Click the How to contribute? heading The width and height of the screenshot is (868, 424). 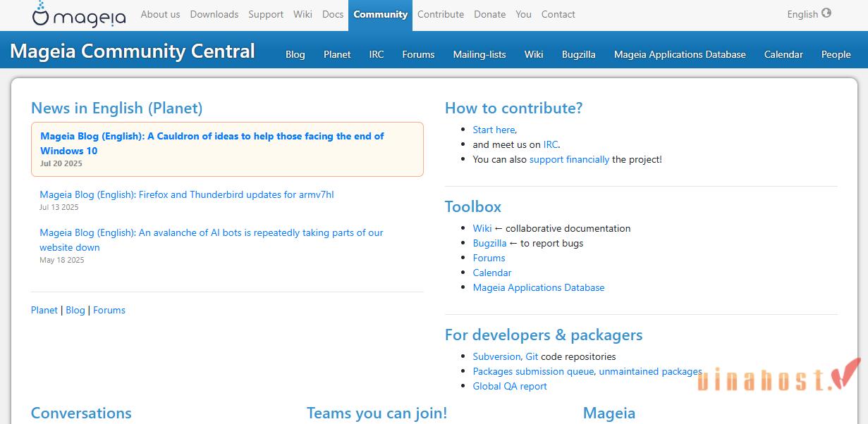coord(514,108)
